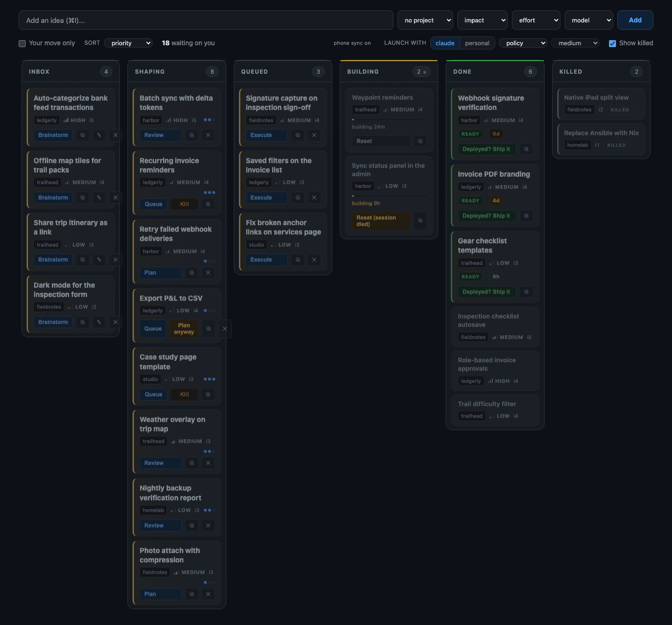Click the copy icon on Webhook signature verification card

[526, 149]
